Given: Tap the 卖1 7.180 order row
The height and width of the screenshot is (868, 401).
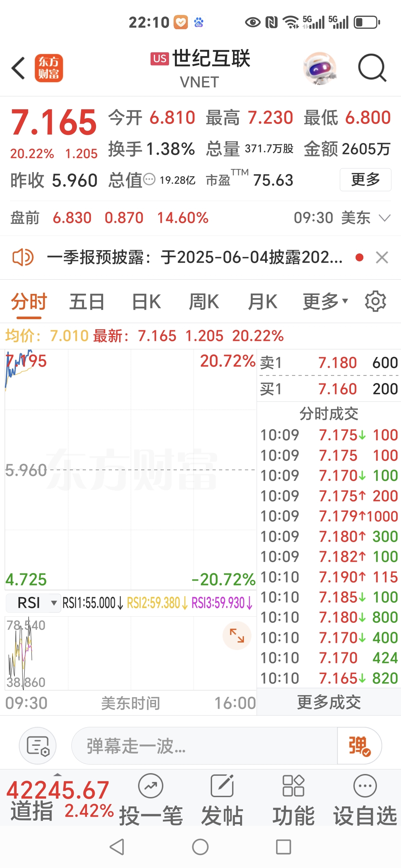Looking at the screenshot, I should pyautogui.click(x=329, y=363).
